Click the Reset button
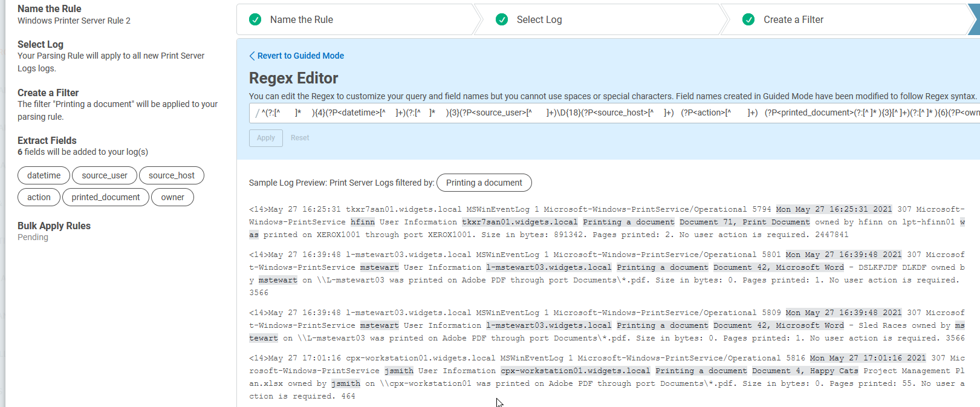Screen dimensions: 980x407 click(x=300, y=138)
